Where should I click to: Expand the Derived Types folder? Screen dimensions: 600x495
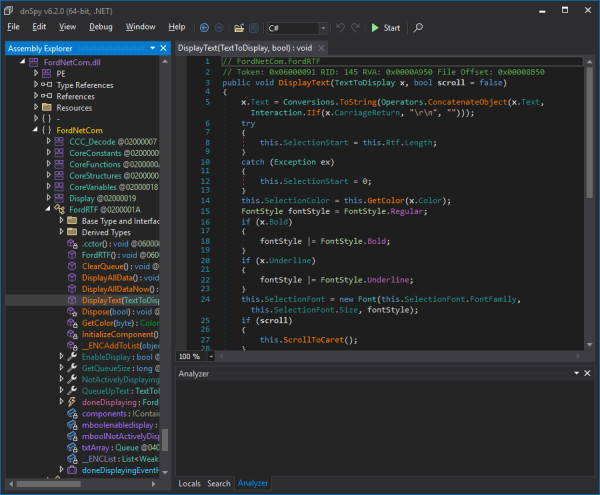click(x=62, y=231)
